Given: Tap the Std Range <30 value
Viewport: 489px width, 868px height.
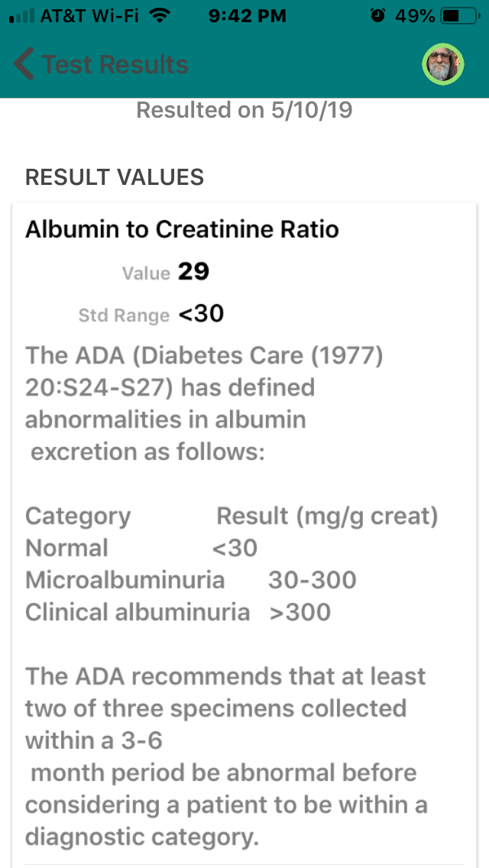Looking at the screenshot, I should (201, 314).
